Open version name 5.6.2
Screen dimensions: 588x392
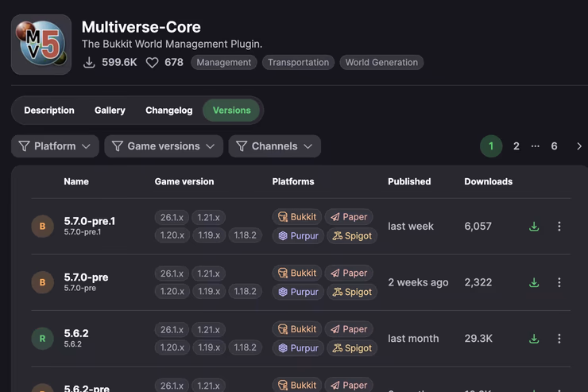(x=76, y=333)
